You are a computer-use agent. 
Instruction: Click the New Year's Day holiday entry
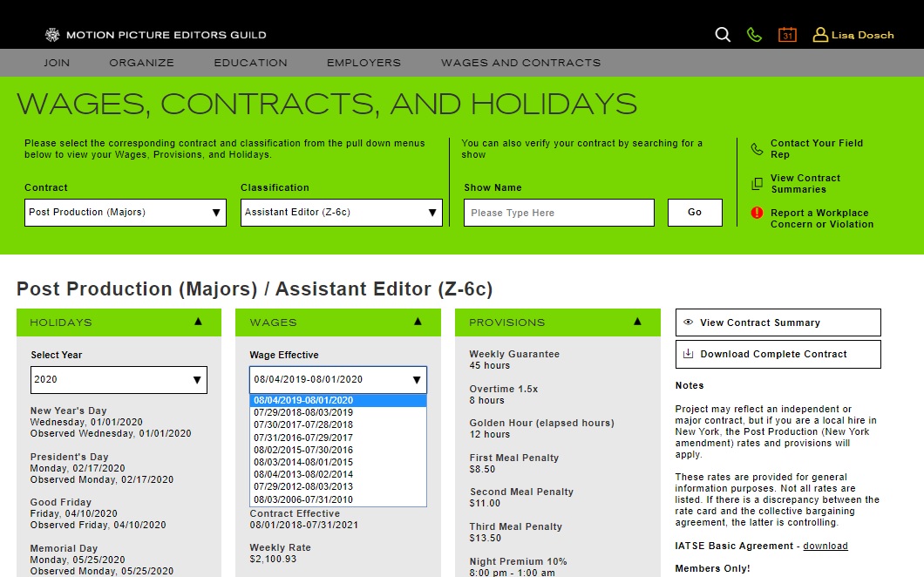click(x=111, y=422)
